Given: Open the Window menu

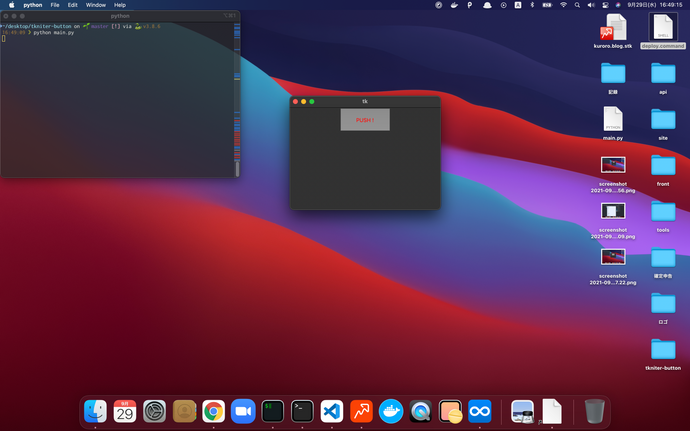Looking at the screenshot, I should click(95, 5).
